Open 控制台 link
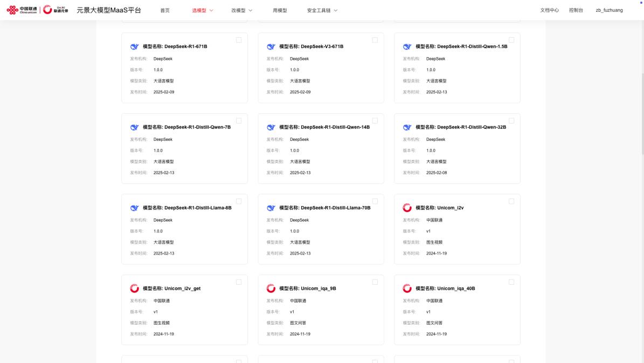The image size is (644, 363). click(x=576, y=10)
